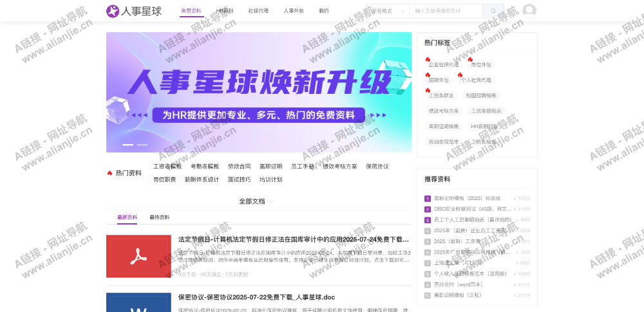Open recommended item 劳动合同（word范本）
The image size is (644, 312).
pos(459,284)
